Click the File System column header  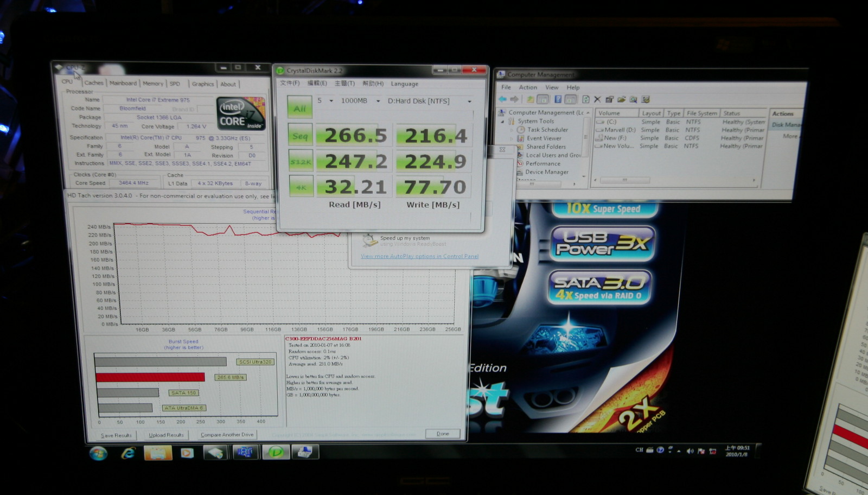701,113
